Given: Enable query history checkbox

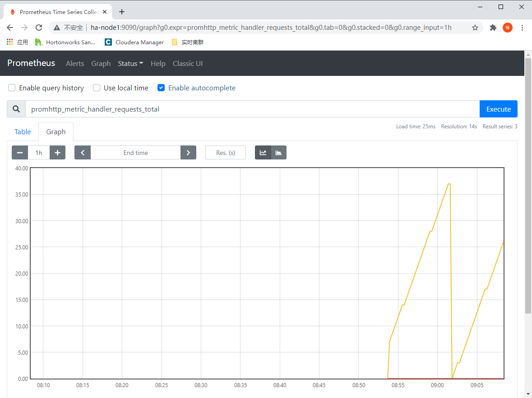Looking at the screenshot, I should click(x=12, y=88).
